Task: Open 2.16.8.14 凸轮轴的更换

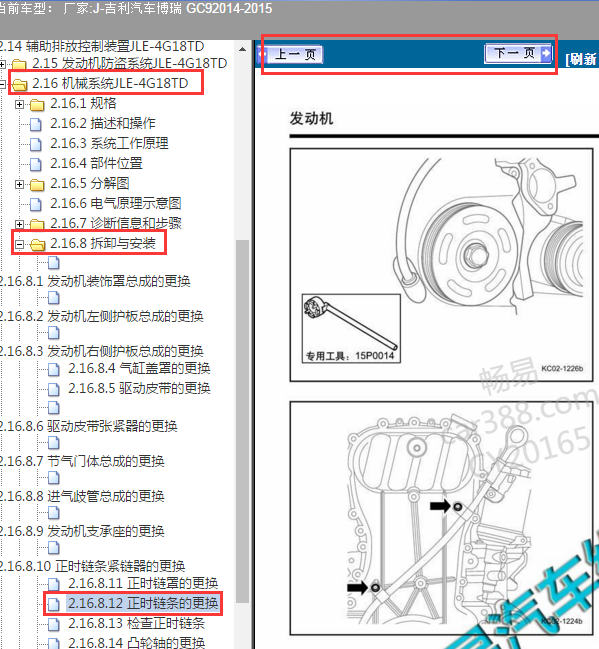Action: click(136, 643)
